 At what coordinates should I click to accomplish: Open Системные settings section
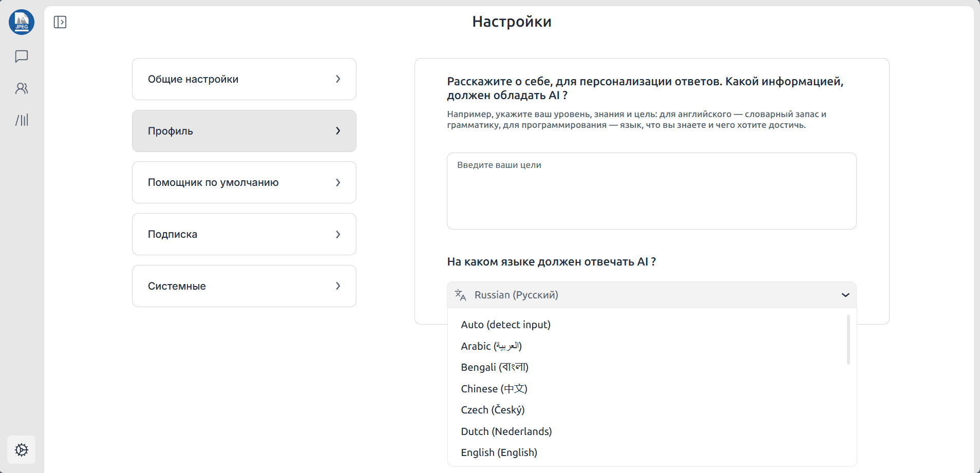tap(244, 286)
